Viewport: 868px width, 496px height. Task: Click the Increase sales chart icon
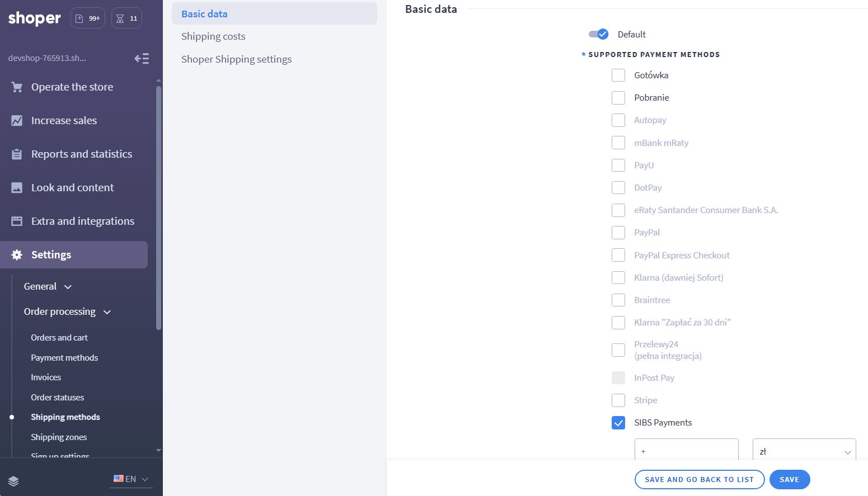coord(17,121)
